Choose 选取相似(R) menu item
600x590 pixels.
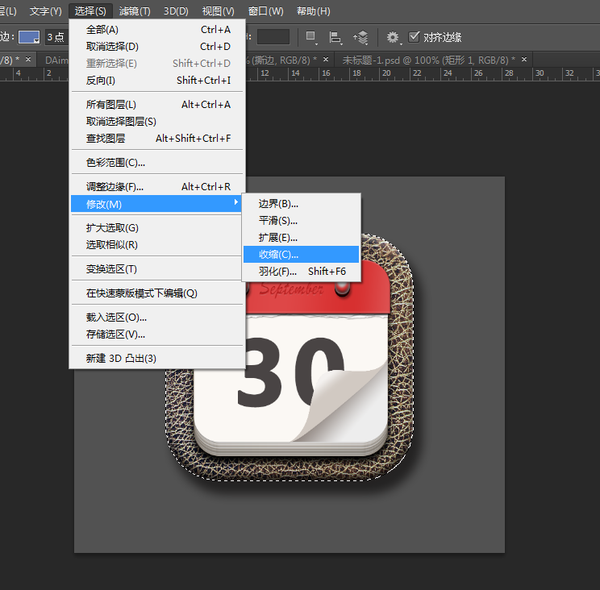click(157, 244)
